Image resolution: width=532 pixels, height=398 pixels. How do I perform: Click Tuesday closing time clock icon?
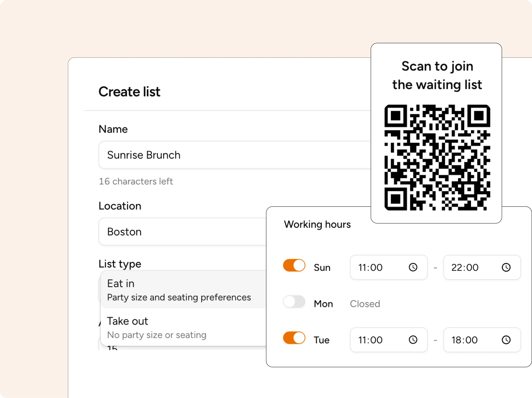click(506, 340)
